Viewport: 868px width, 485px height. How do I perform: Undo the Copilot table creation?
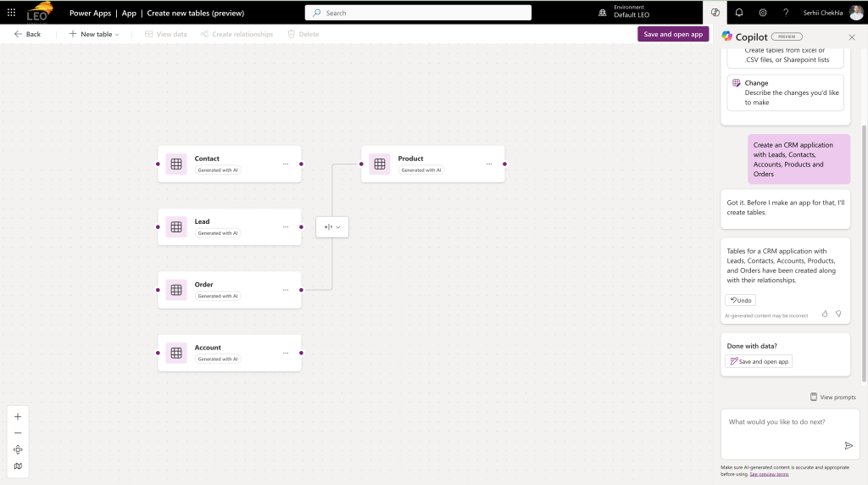(740, 300)
